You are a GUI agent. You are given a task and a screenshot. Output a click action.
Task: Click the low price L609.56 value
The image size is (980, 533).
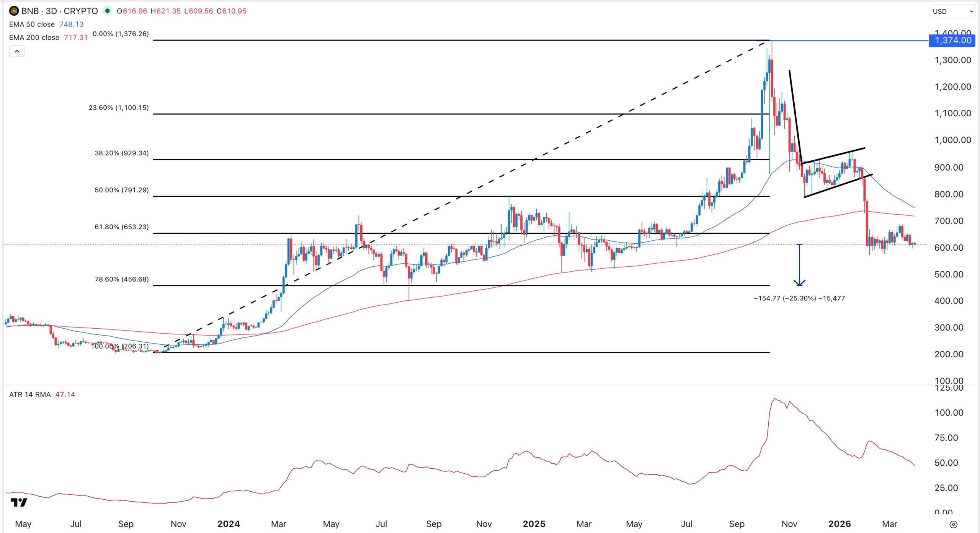[x=199, y=11]
